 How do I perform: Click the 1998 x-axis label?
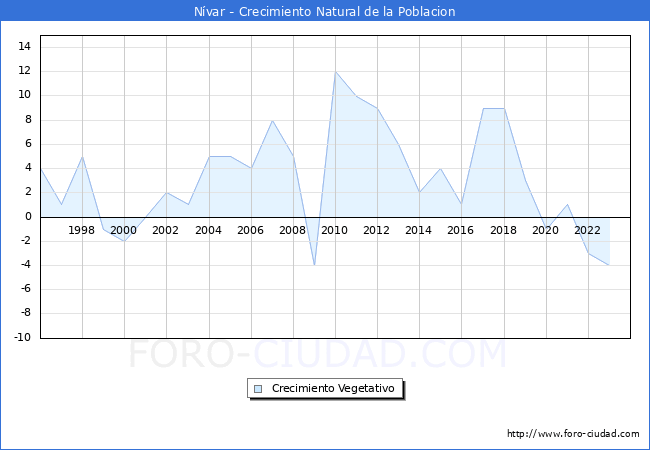pos(81,230)
